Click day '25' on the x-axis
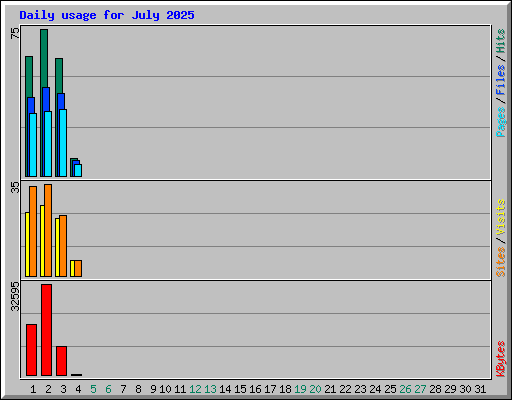Viewport: 512px width, 400px height. point(390,389)
